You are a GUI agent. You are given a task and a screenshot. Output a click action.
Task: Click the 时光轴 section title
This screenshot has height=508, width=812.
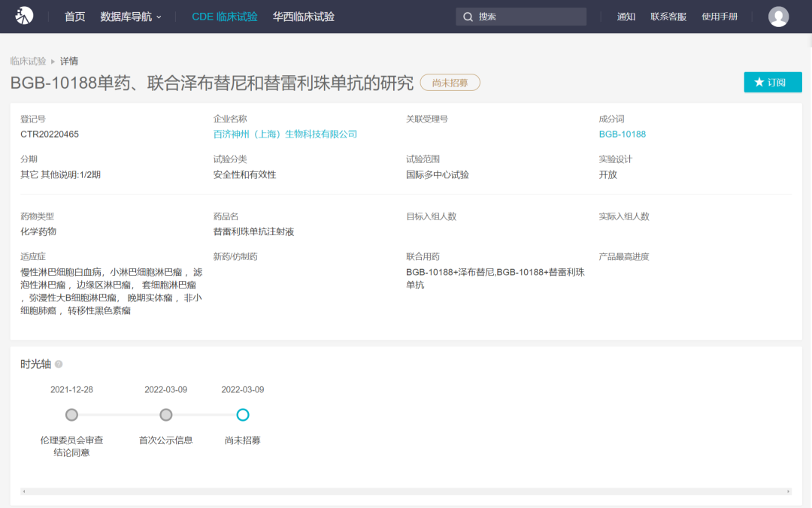click(x=36, y=364)
